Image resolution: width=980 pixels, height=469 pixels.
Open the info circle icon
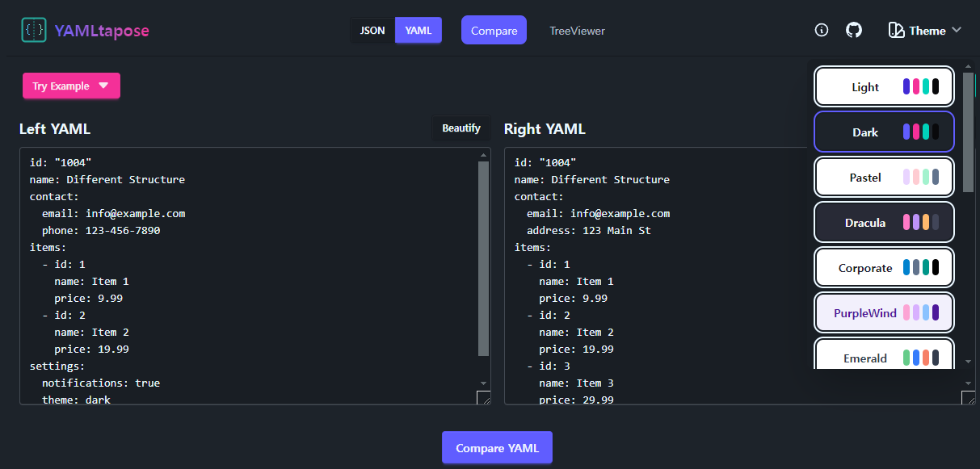[822, 30]
